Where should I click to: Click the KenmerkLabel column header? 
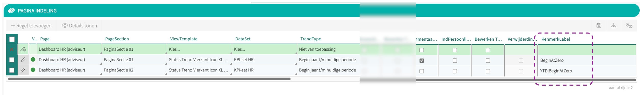tap(556, 39)
